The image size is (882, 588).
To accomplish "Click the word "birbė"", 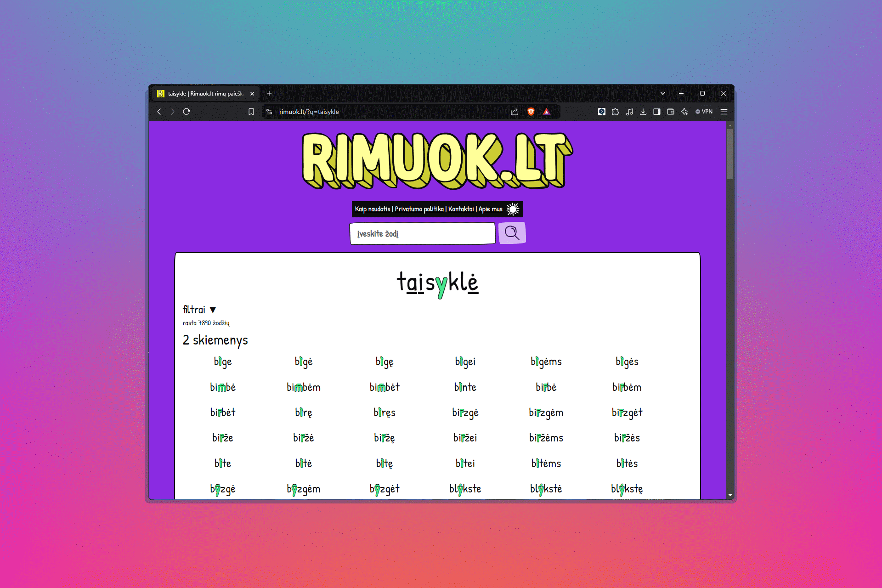I will tap(546, 387).
